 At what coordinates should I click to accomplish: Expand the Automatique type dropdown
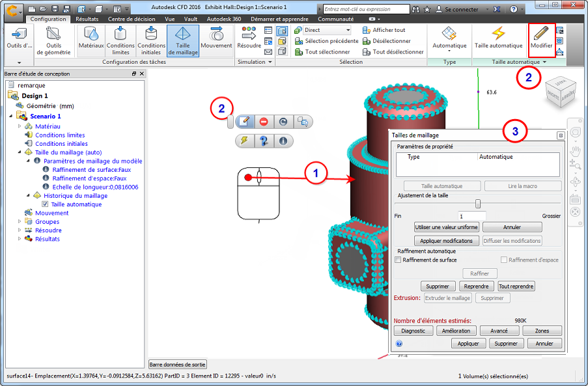[449, 51]
